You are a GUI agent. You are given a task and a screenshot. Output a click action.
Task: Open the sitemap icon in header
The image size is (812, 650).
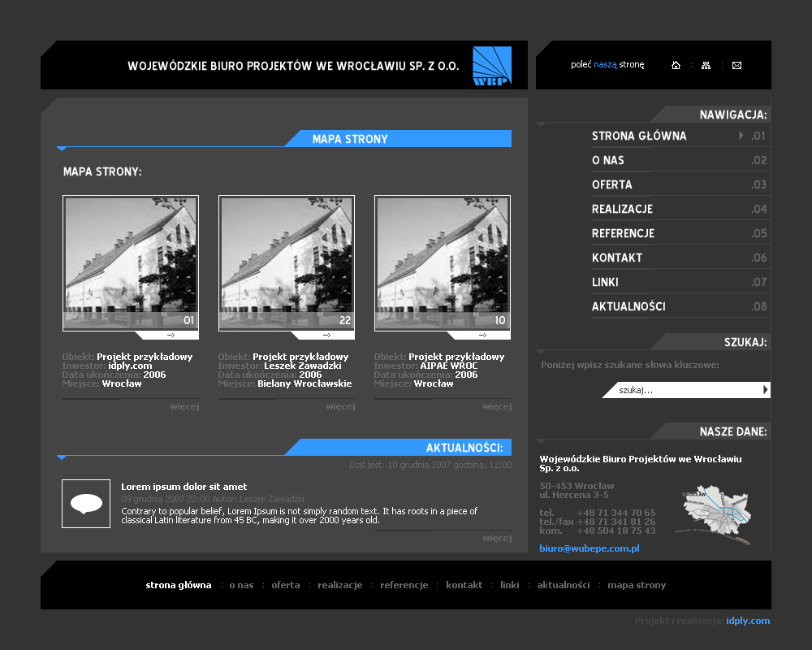(x=706, y=66)
